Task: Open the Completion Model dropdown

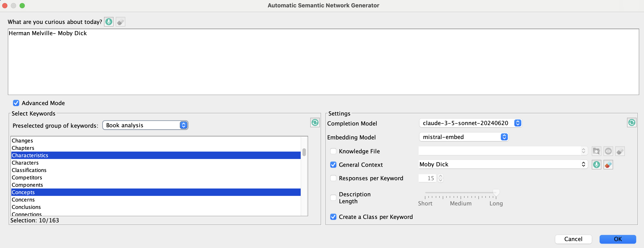Action: pyautogui.click(x=470, y=123)
